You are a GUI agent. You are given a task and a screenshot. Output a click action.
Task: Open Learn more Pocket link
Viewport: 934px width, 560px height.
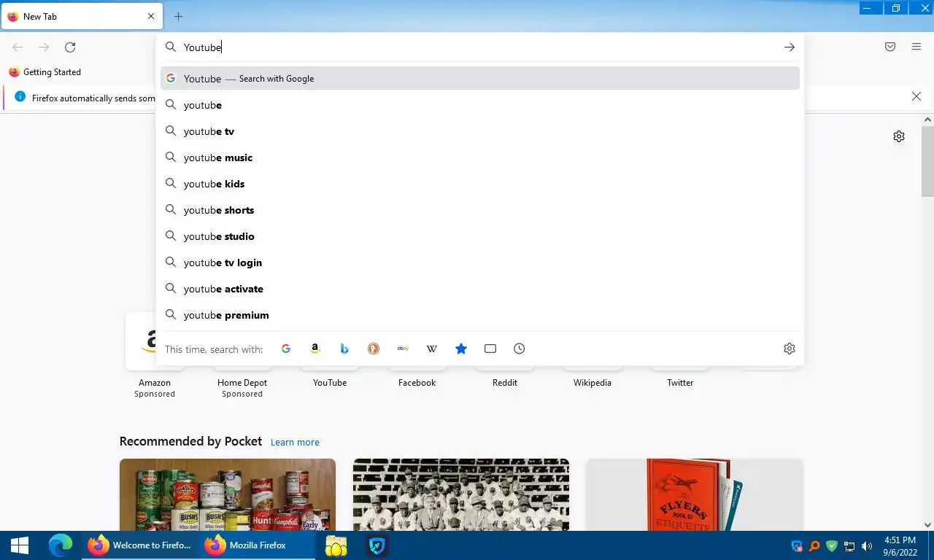tap(295, 442)
